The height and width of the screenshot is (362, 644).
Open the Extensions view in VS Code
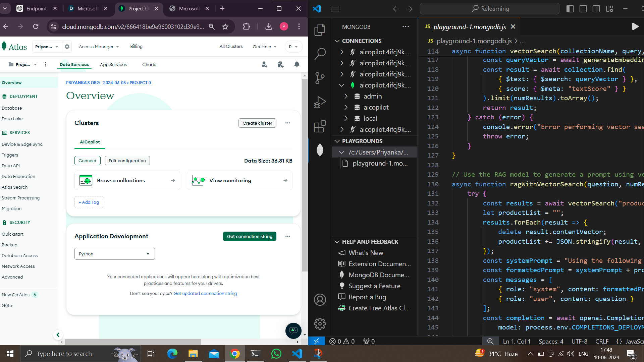320,127
